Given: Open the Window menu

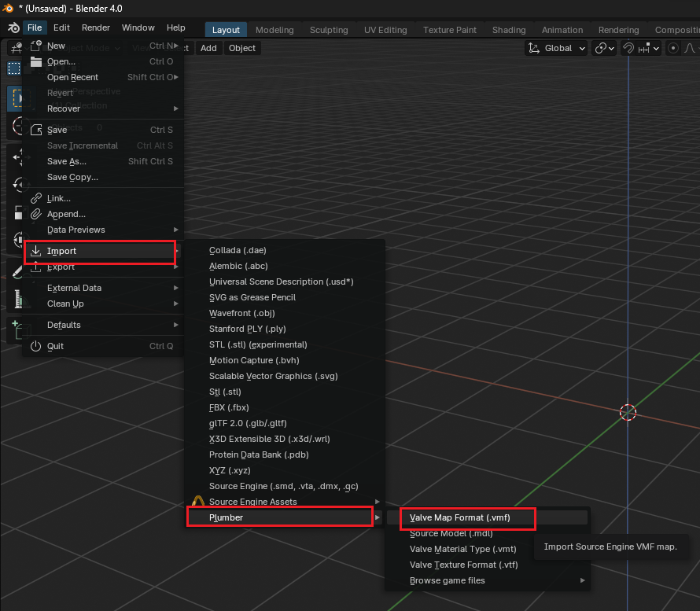Looking at the screenshot, I should [x=138, y=28].
